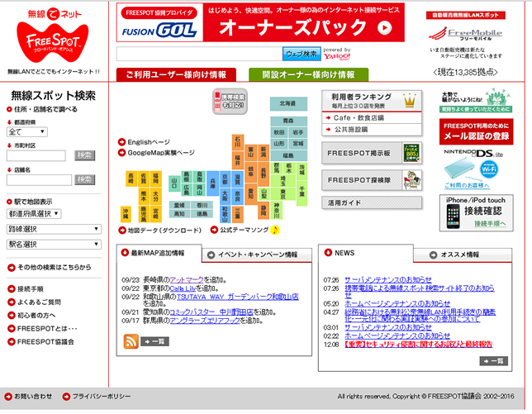Select Hokkaido on the map
Image resolution: width=532 pixels, height=414 pixels.
288,103
